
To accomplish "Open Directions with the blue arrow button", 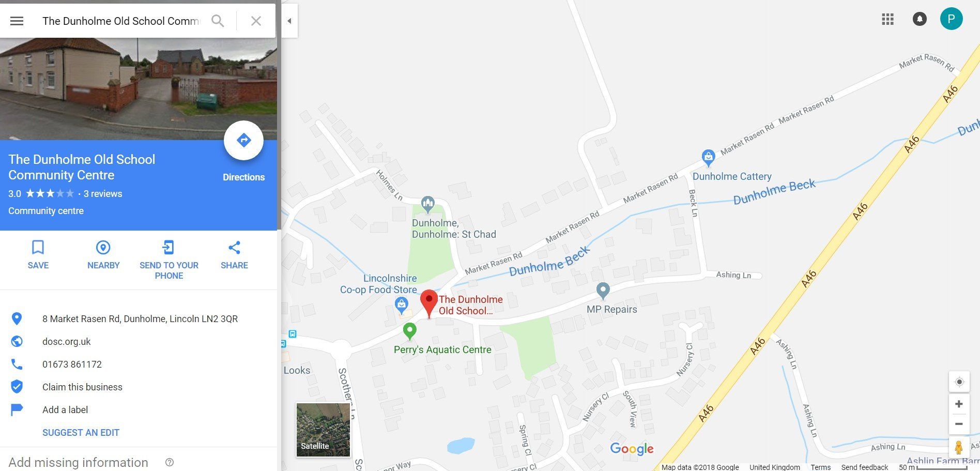I will (243, 140).
